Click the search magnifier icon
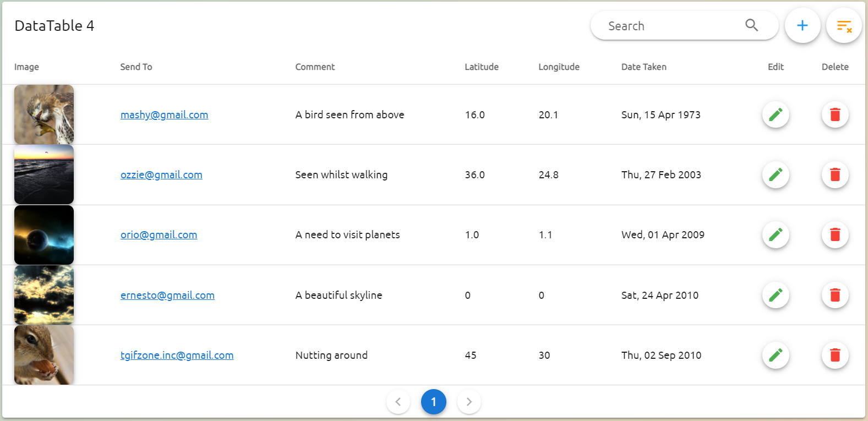This screenshot has height=421, width=868. point(751,25)
